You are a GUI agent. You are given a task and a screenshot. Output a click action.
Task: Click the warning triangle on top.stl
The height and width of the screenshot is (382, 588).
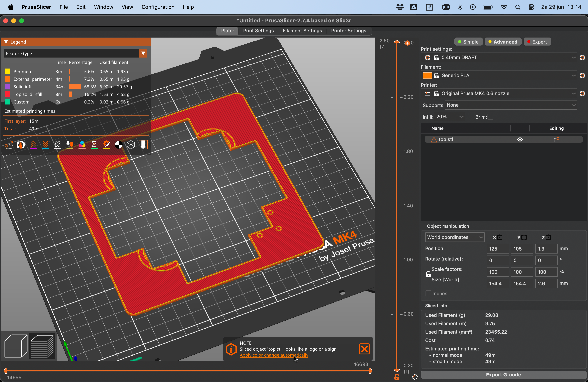(x=434, y=140)
